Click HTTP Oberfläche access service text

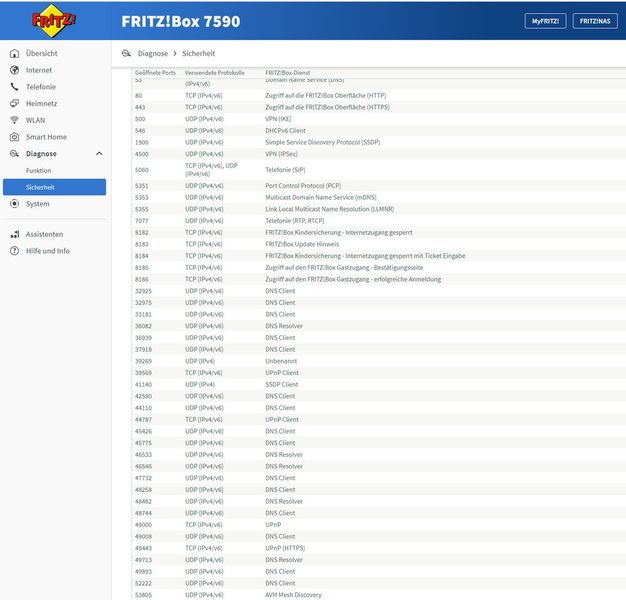point(326,95)
